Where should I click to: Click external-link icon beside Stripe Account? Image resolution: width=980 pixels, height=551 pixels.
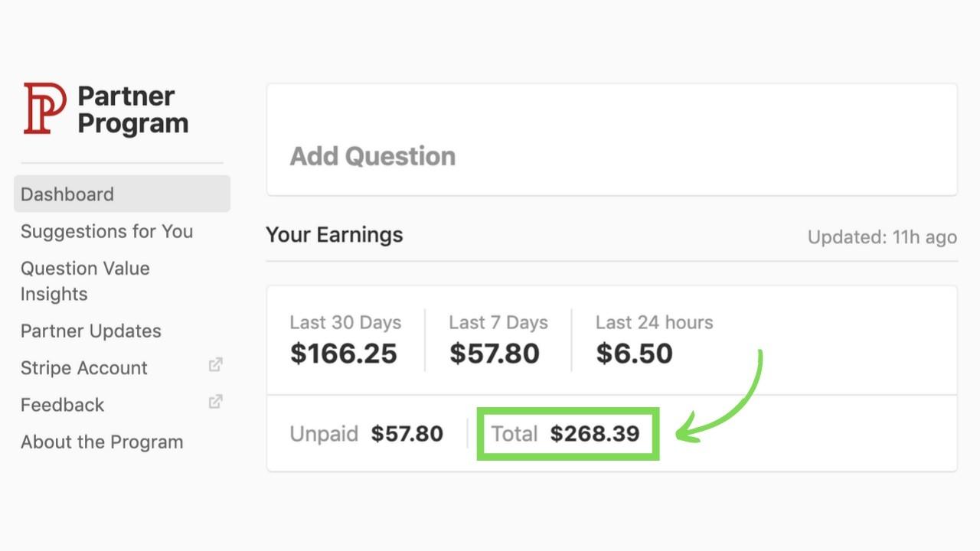coord(216,365)
